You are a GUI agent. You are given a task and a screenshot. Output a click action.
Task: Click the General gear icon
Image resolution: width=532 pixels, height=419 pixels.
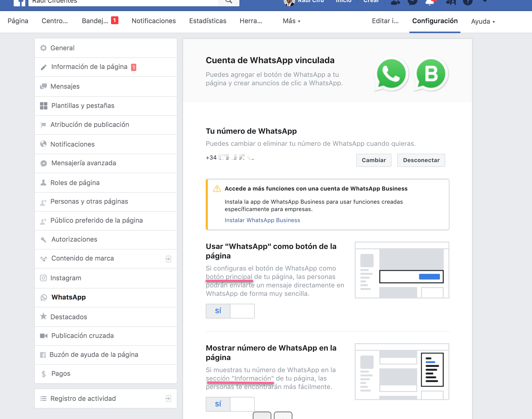coord(43,48)
